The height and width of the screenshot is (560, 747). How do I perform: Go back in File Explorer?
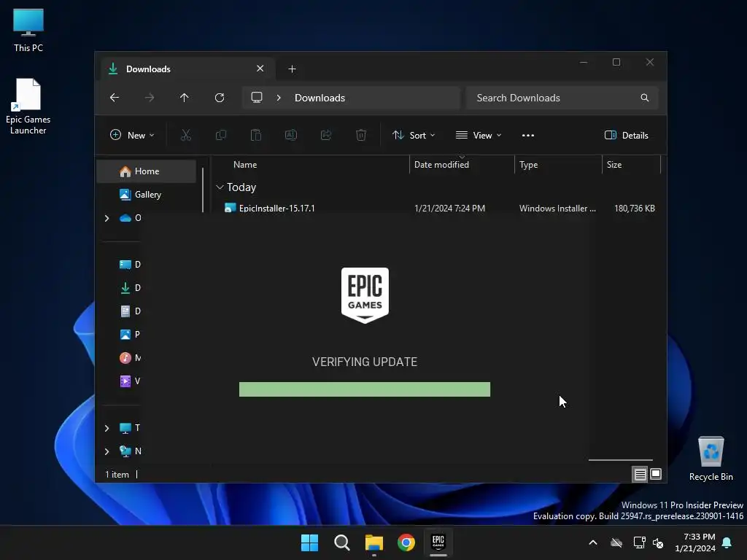tap(115, 98)
